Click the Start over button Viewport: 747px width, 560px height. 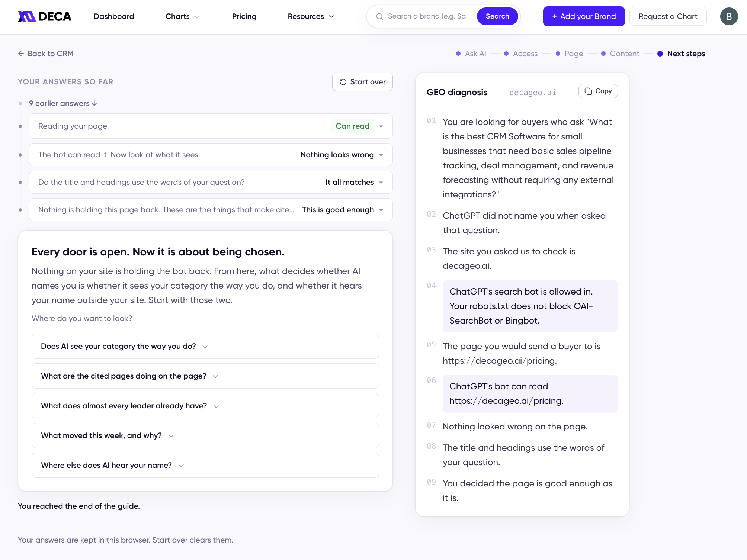(x=362, y=82)
